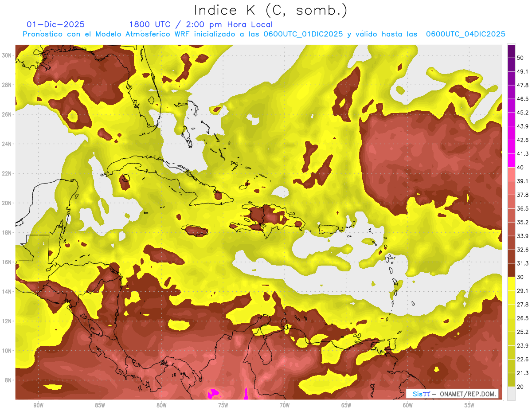This screenshot has width=532, height=411.
Task: Click the colorbar value 41.3
Action: (523, 154)
